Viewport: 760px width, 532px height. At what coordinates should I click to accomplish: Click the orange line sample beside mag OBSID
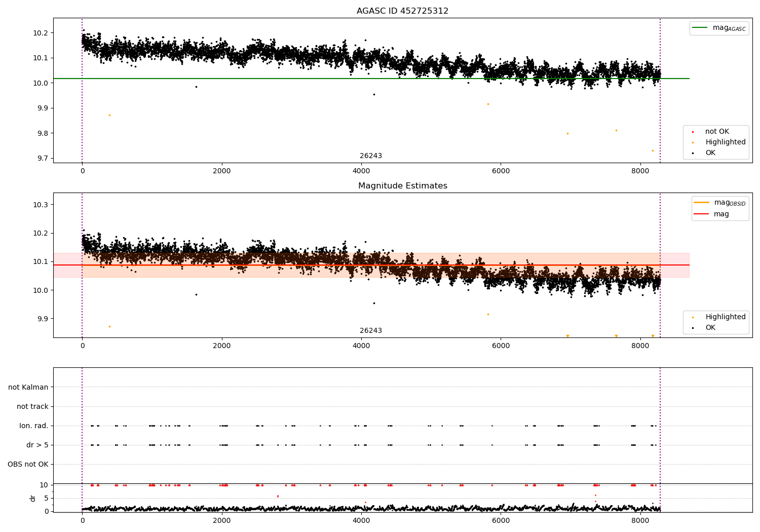701,203
